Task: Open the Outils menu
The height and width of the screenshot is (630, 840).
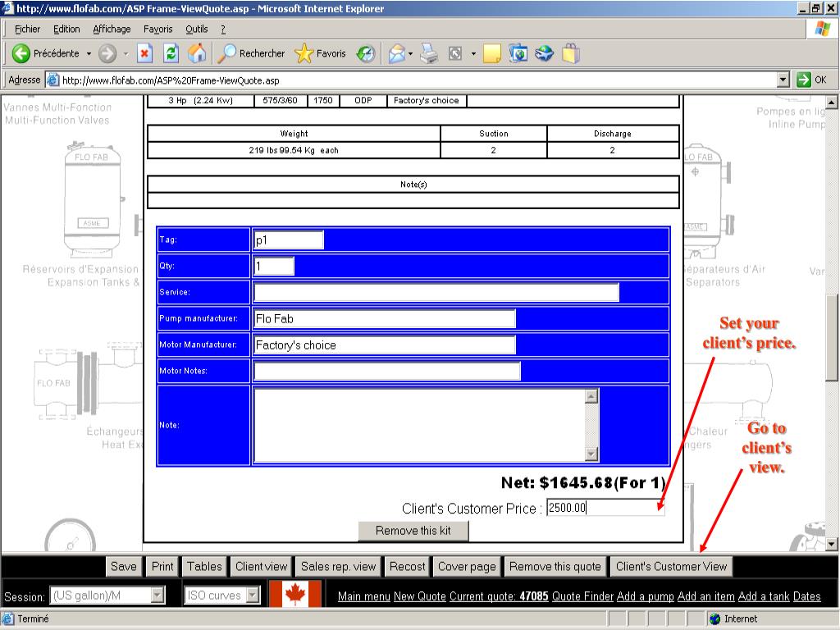Action: click(x=197, y=29)
